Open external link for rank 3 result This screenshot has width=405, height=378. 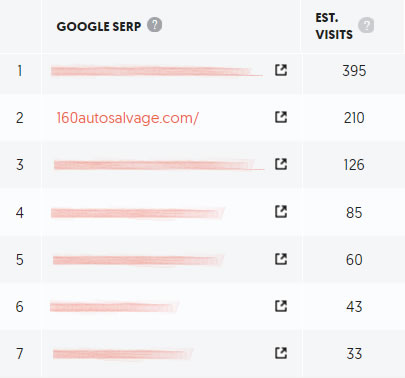coord(281,164)
